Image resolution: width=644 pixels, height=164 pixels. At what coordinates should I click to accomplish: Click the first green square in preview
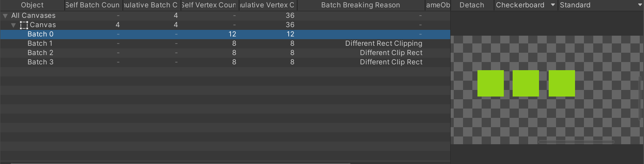491,83
